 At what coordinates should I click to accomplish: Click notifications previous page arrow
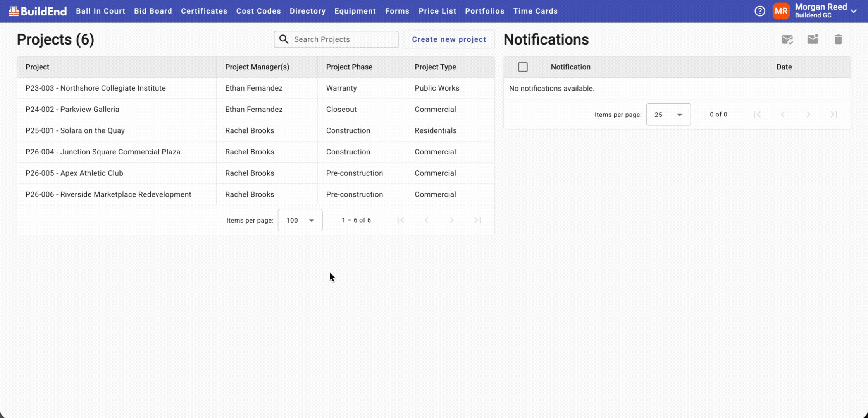(x=783, y=115)
